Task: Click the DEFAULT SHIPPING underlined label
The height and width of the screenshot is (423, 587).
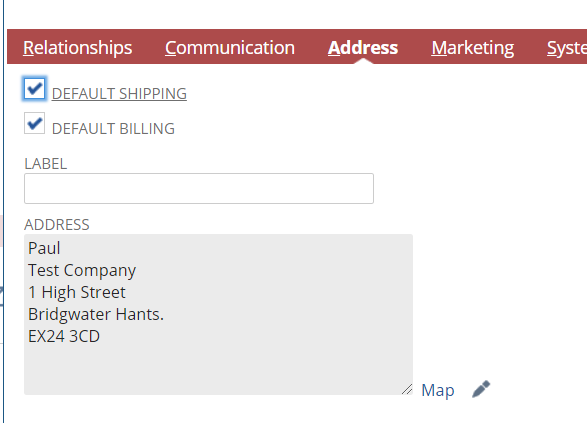Action: coord(119,94)
